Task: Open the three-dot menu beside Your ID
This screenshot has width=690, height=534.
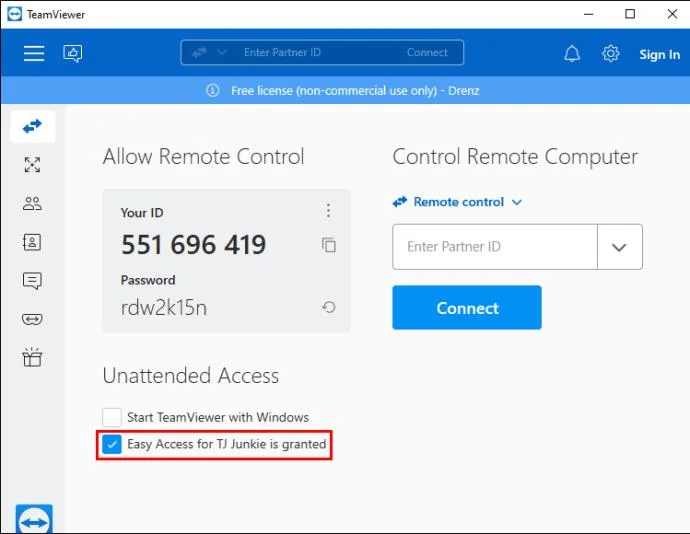Action: 328,211
